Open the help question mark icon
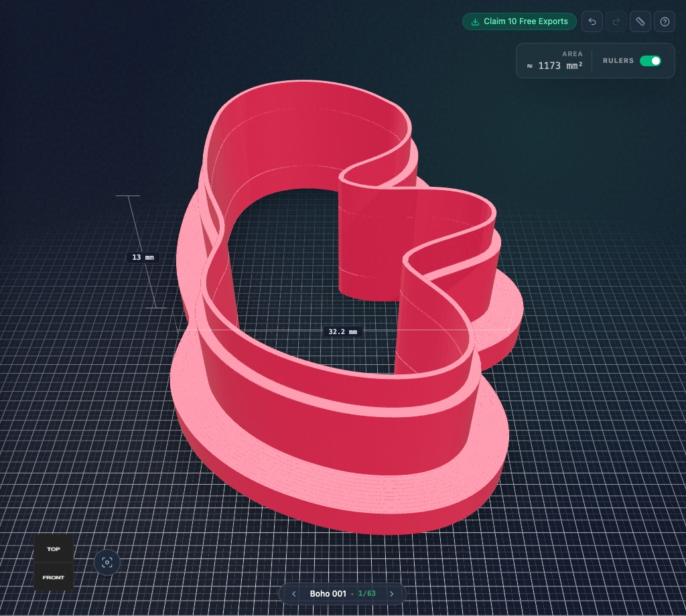This screenshot has width=686, height=616. click(665, 21)
